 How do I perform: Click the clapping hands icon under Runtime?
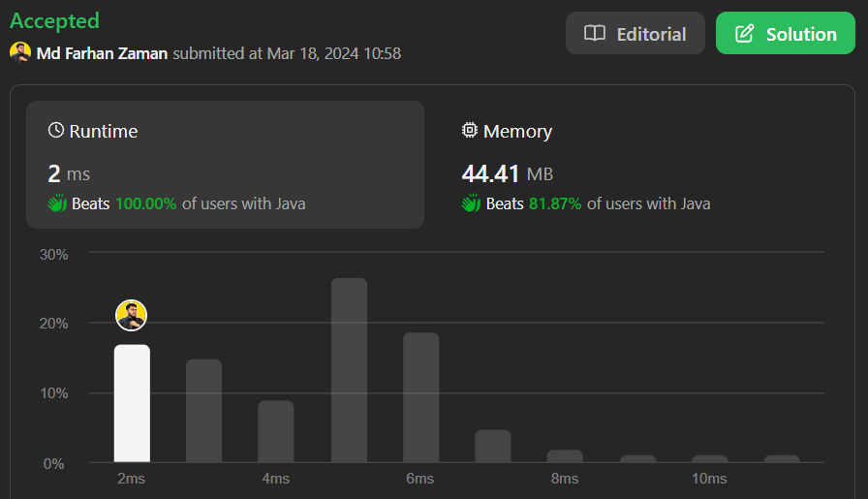click(57, 203)
